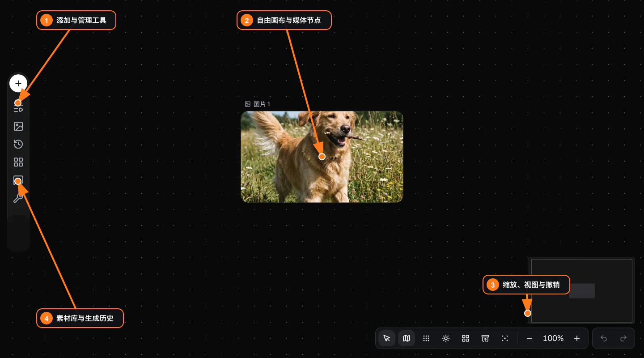Screen dimensions: 644x358
Task: Click the 图片 1 node label
Action: click(262, 104)
